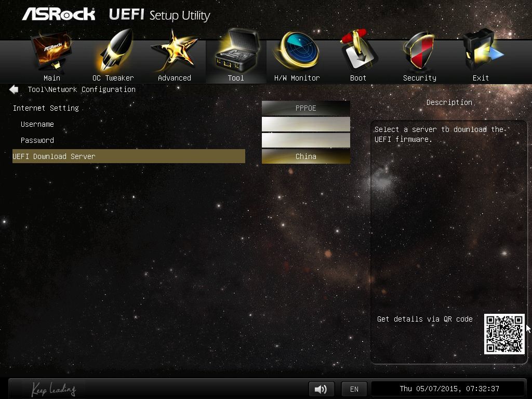
Task: Switch to the Main tab label
Action: (52, 78)
